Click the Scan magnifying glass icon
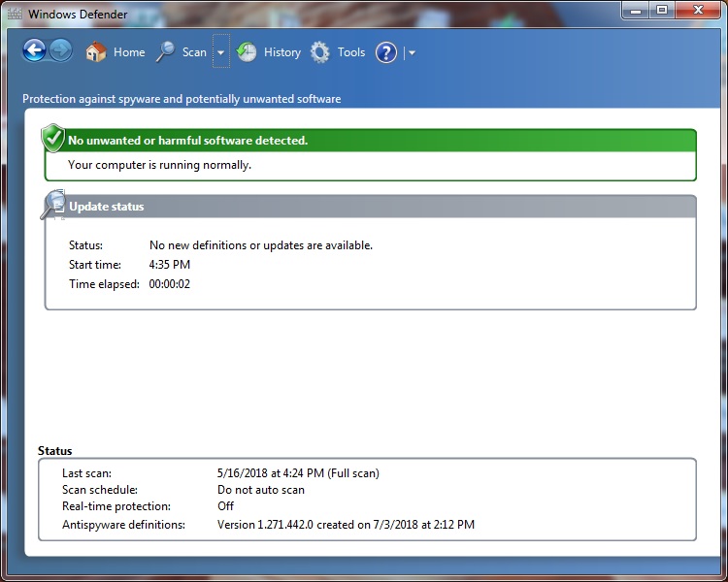Viewport: 728px width, 582px height. click(x=166, y=52)
